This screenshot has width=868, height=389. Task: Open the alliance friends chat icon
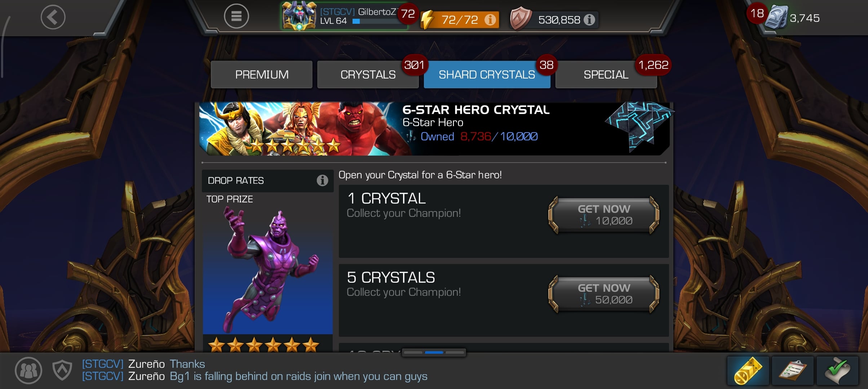click(x=28, y=370)
